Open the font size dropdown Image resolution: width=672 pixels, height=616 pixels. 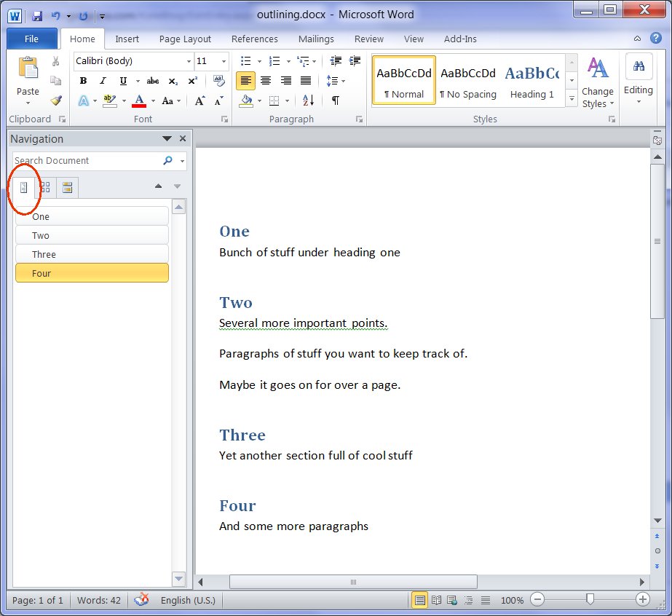pyautogui.click(x=224, y=61)
